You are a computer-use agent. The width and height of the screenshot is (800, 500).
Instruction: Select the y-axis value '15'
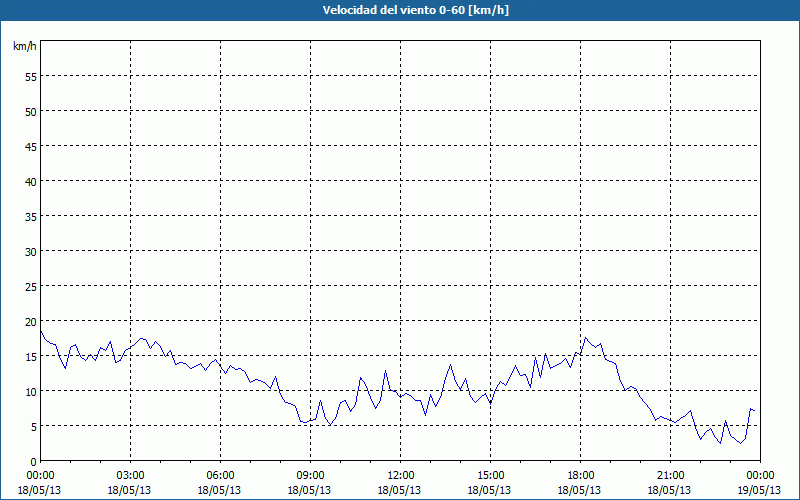coord(31,357)
